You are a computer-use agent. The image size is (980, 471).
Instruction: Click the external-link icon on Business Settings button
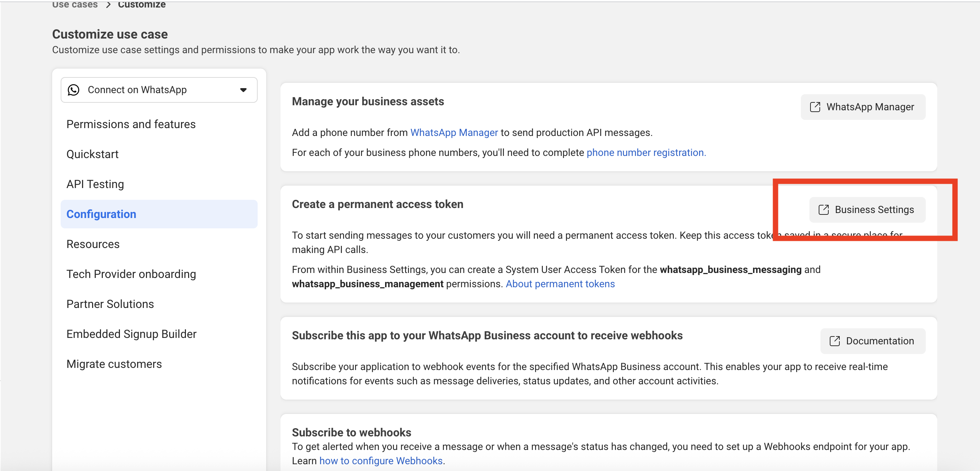click(823, 210)
